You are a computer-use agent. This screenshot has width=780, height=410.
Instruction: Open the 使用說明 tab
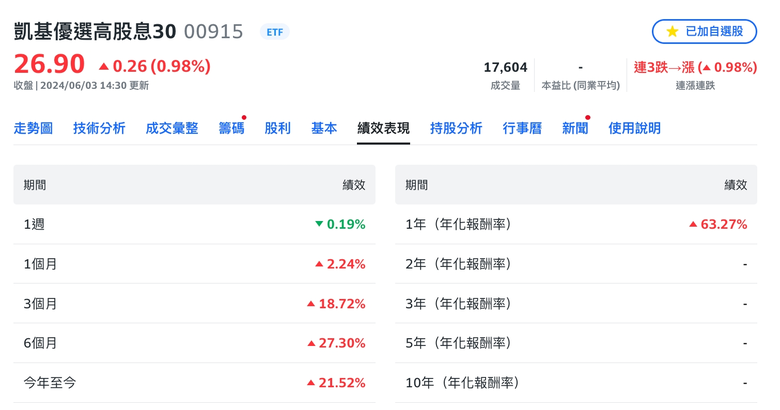pos(635,128)
